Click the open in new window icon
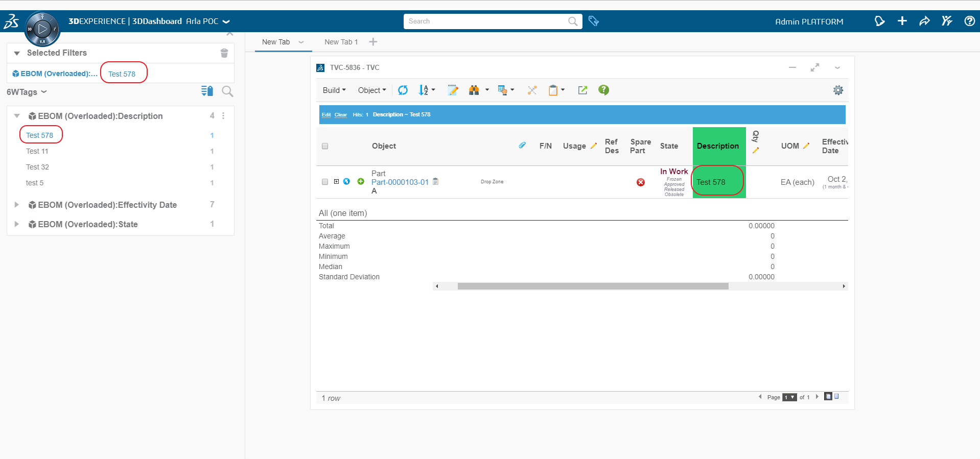The height and width of the screenshot is (459, 980). pos(582,90)
